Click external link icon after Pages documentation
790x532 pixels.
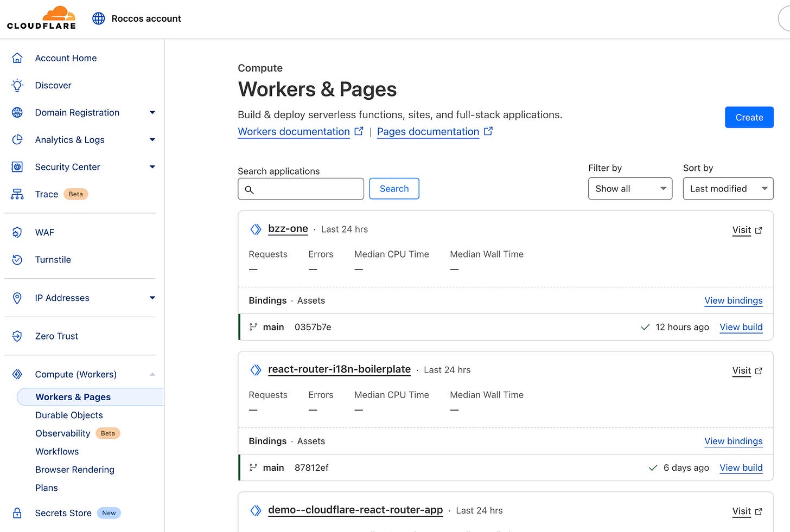pos(488,131)
